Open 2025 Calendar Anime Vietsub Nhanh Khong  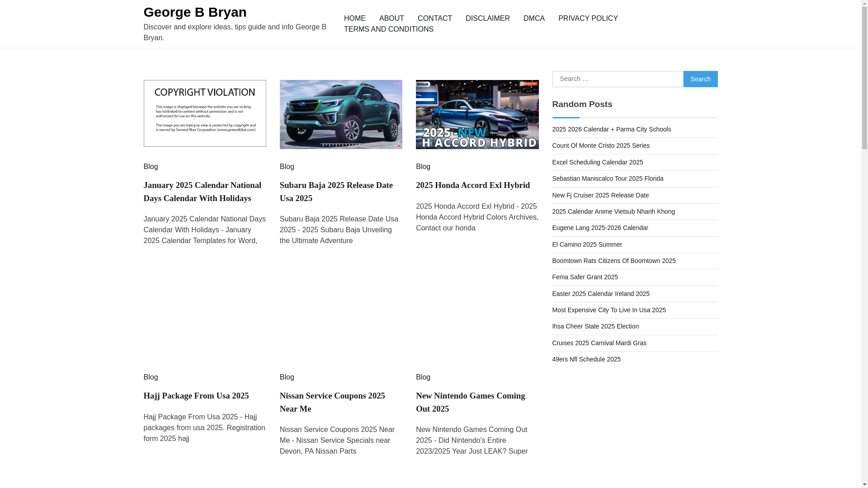pyautogui.click(x=613, y=211)
